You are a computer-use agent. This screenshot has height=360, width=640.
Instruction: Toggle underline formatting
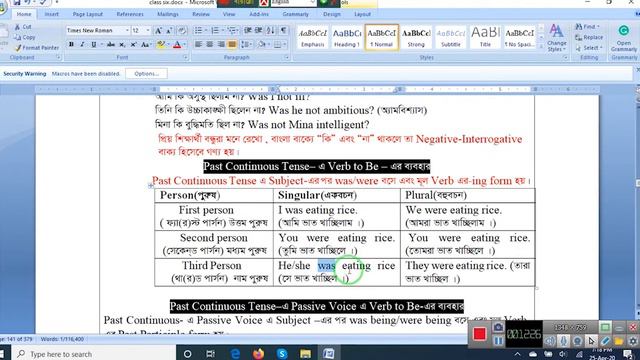click(x=94, y=44)
